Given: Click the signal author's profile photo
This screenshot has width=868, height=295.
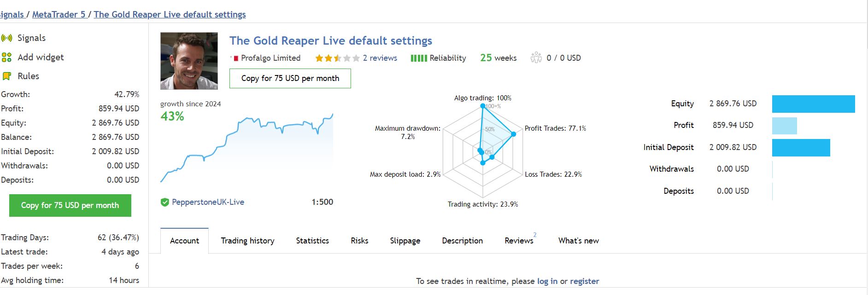Looking at the screenshot, I should [x=189, y=61].
